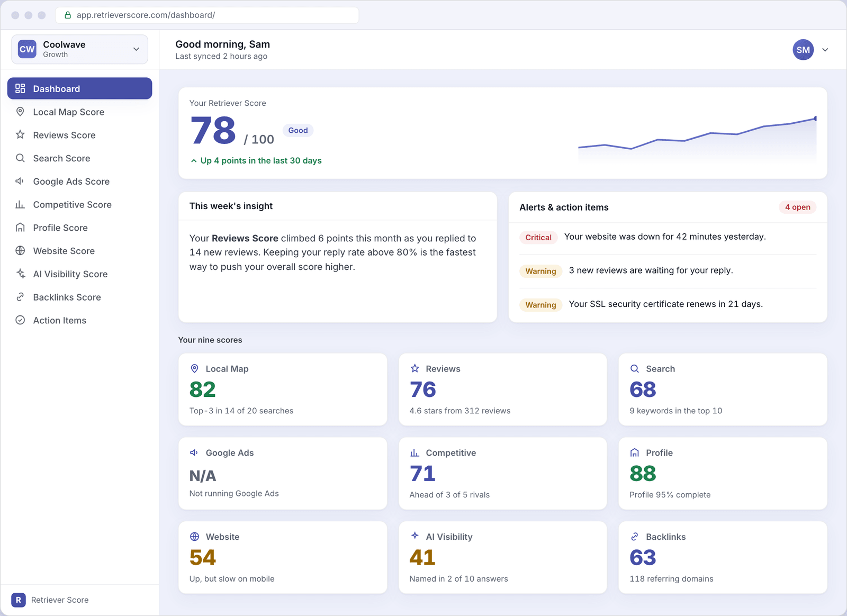Screen dimensions: 847x616
Task: Click the Good rating badge
Action: coord(298,130)
